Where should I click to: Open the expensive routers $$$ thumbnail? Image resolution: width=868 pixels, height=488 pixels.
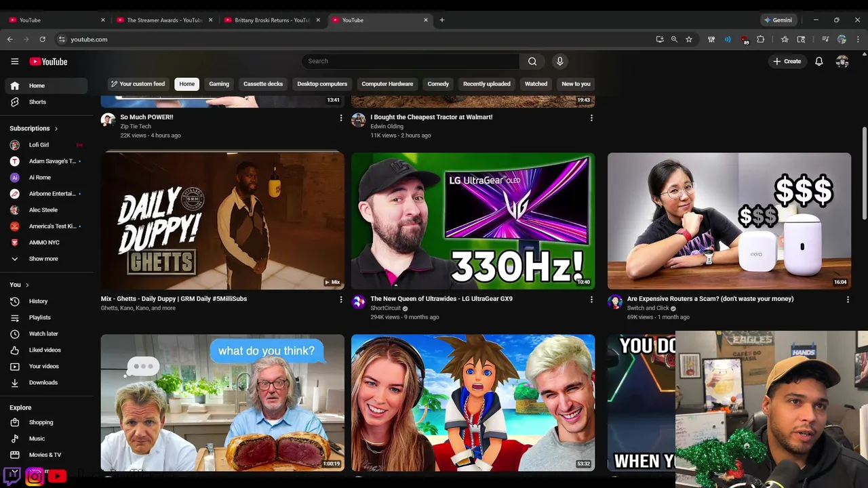pos(729,221)
